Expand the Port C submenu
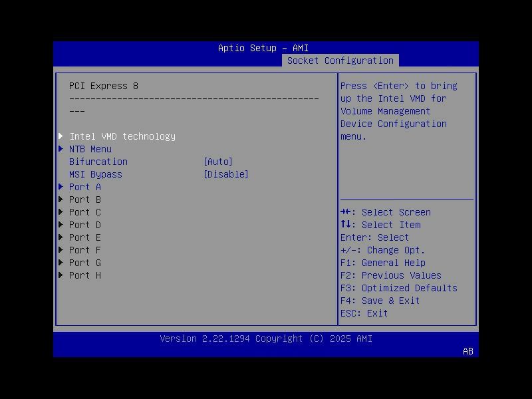Image resolution: width=532 pixels, height=399 pixels. coord(84,212)
